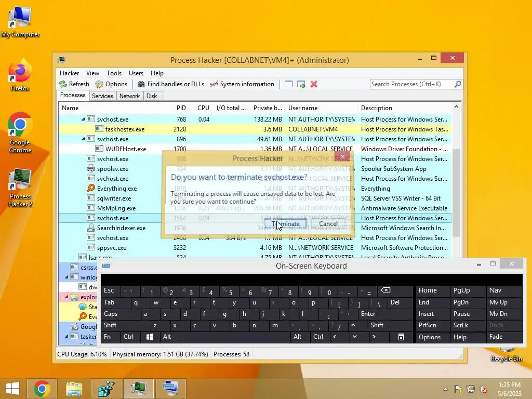Collapse the explorer tree node
The width and height of the screenshot is (532, 399).
point(66,297)
